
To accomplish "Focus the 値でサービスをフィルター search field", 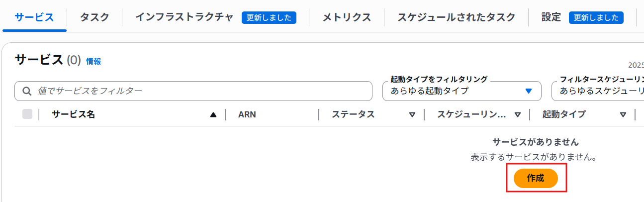I will tap(199, 91).
